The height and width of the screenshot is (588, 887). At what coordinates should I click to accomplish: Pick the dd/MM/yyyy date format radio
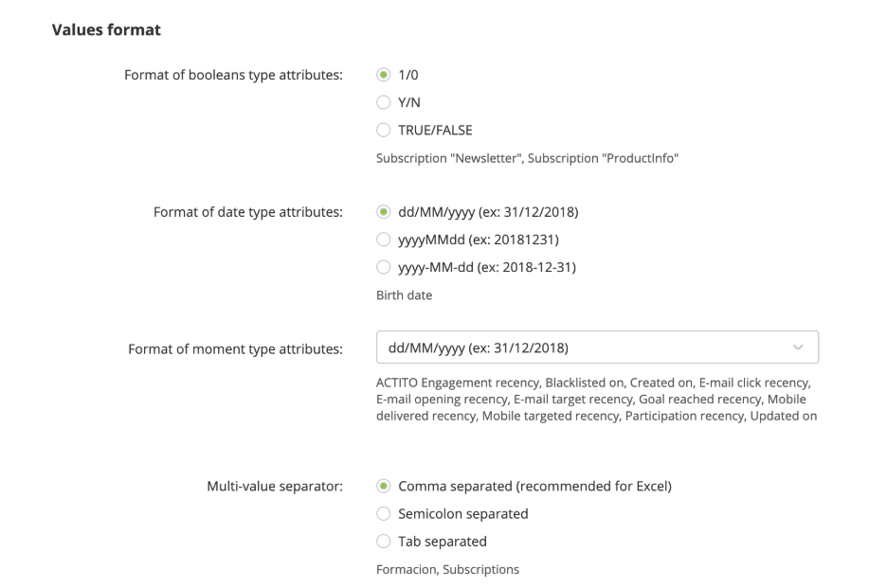pos(383,212)
